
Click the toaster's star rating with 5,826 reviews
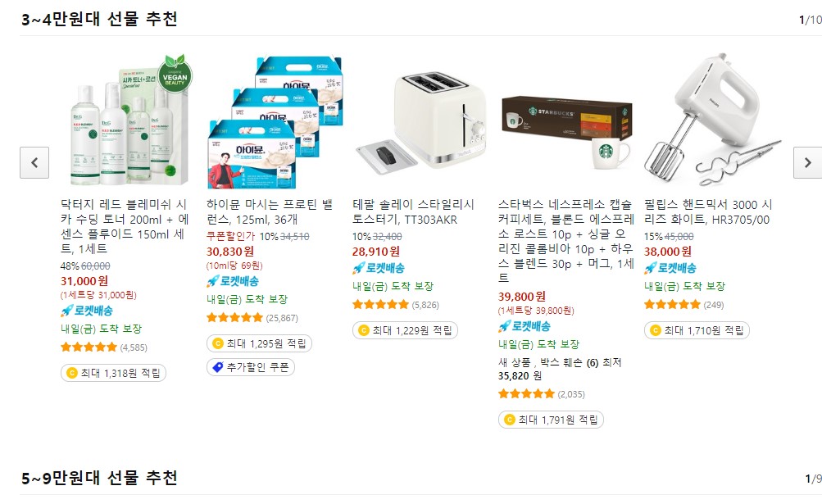(x=395, y=305)
